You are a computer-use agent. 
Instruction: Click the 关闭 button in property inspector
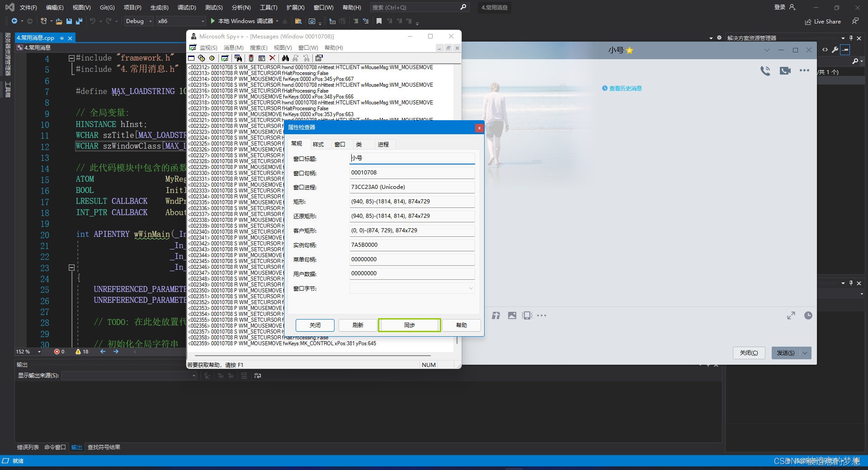tap(315, 325)
